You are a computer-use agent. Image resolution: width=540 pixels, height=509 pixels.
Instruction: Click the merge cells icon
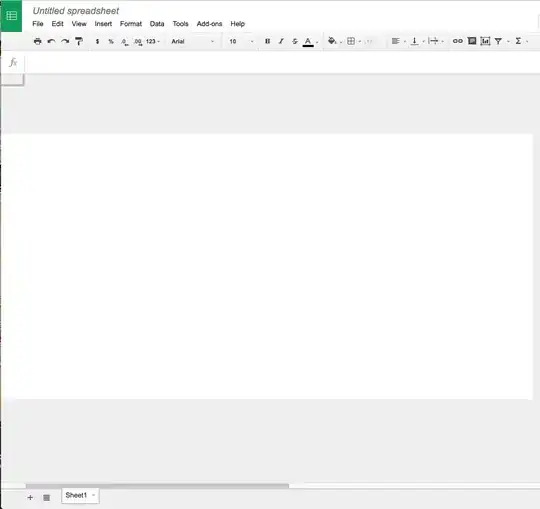tap(369, 41)
